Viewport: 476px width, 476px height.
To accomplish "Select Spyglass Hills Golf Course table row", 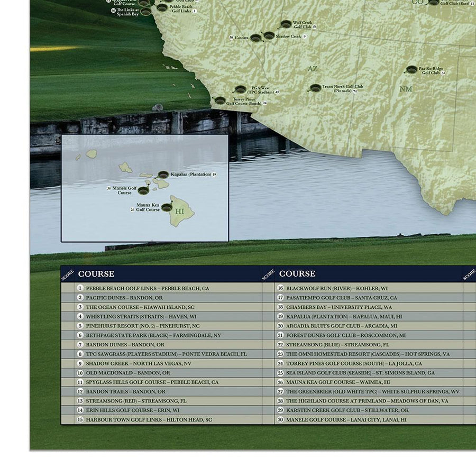I will click(x=161, y=382).
